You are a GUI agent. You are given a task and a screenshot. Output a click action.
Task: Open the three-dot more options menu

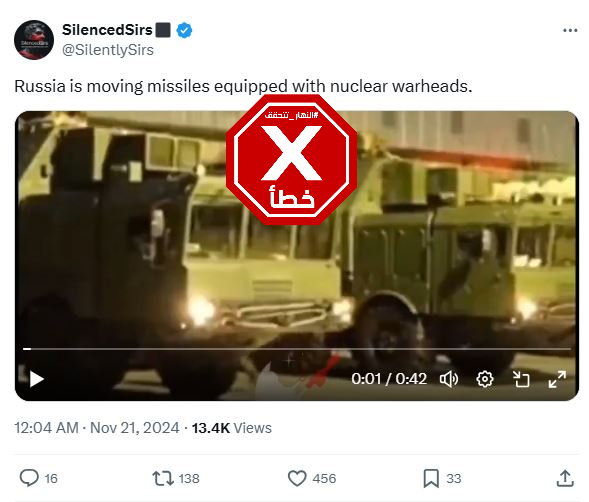click(x=570, y=30)
